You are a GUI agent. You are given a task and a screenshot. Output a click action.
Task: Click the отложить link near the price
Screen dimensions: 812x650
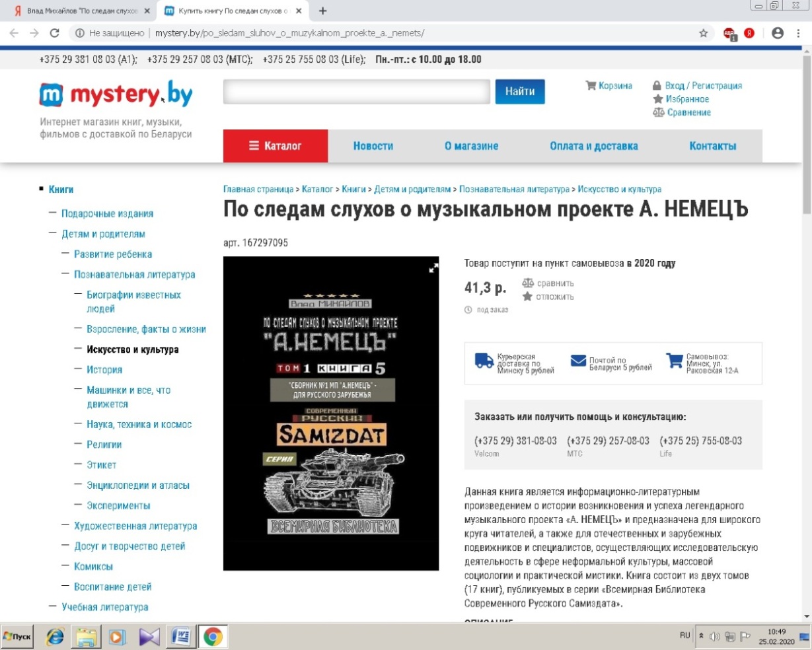554,297
